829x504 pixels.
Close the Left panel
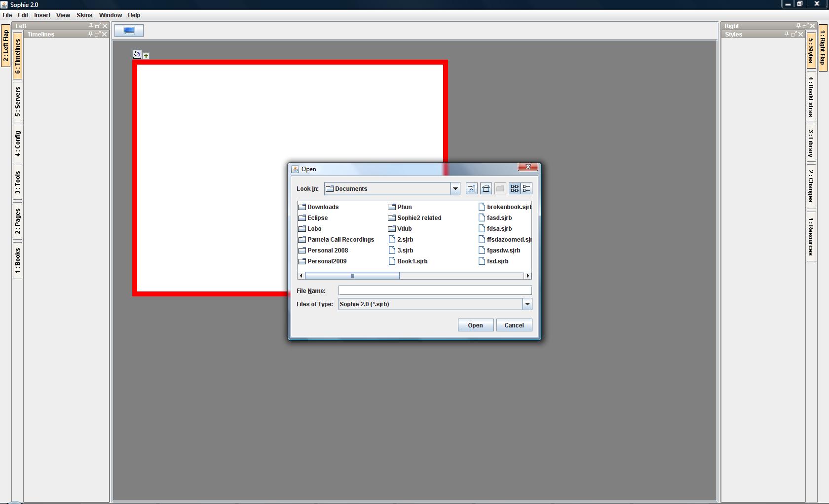pos(105,26)
